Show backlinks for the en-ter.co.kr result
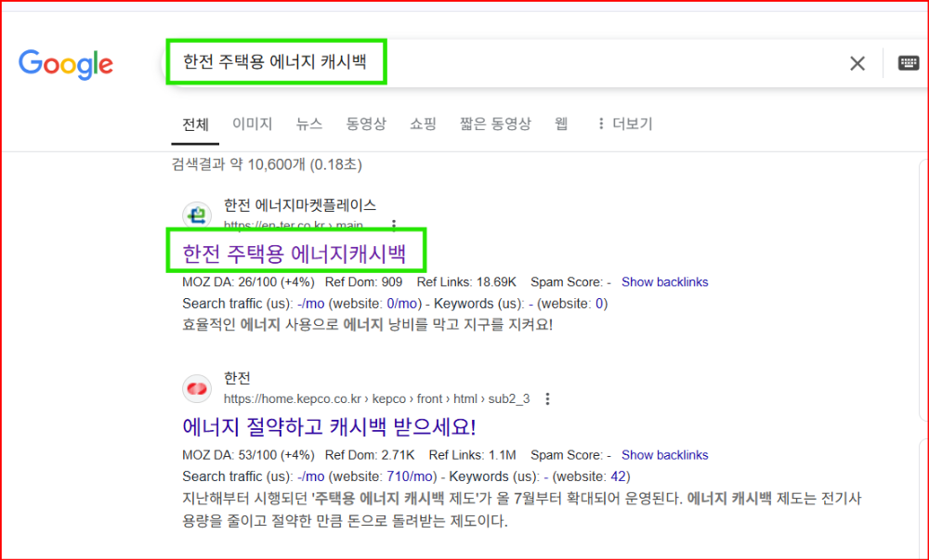Viewport: 929px width, 560px height. (x=664, y=281)
